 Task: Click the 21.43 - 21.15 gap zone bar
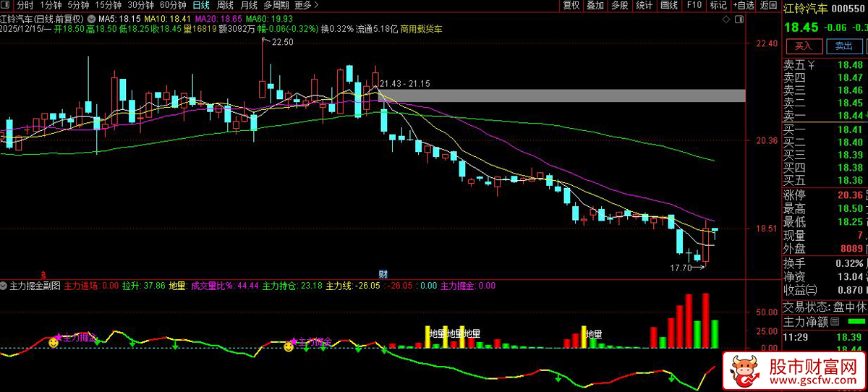[x=561, y=95]
